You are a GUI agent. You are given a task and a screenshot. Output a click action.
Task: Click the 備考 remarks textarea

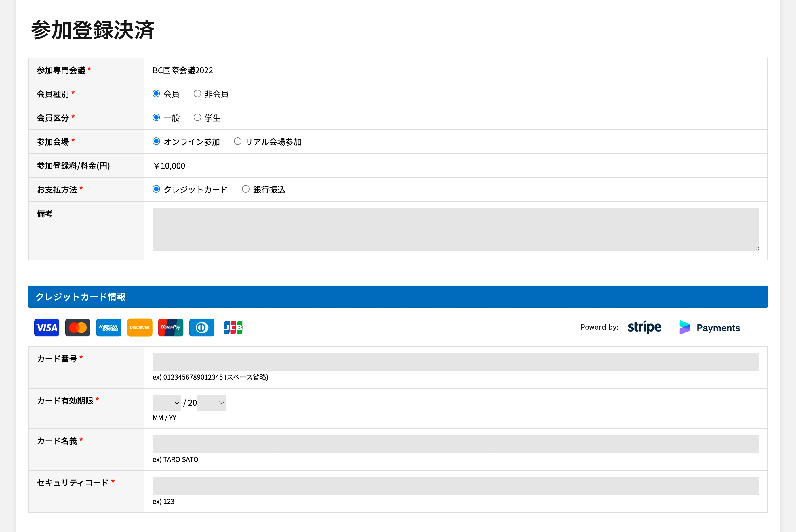[455, 230]
